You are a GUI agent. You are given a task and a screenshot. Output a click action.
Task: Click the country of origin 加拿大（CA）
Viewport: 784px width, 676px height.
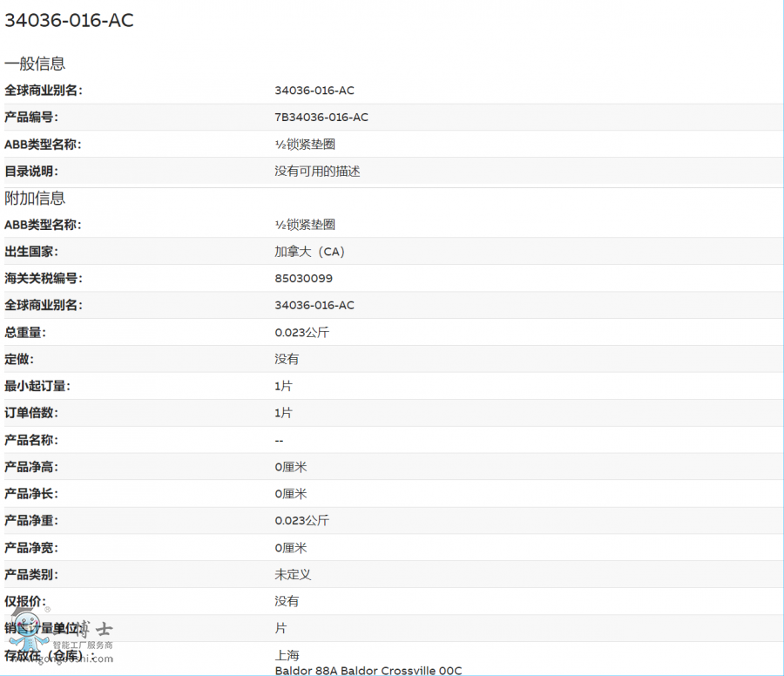(310, 252)
